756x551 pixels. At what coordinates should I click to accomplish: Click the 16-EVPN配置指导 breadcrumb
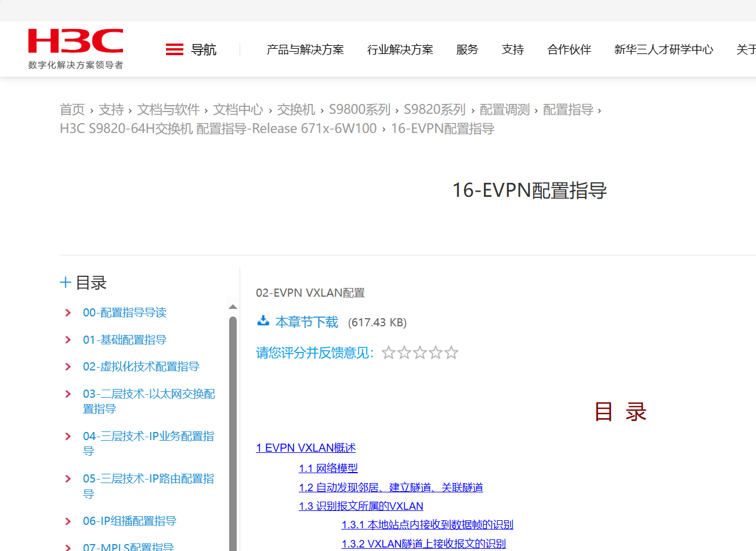pos(443,129)
